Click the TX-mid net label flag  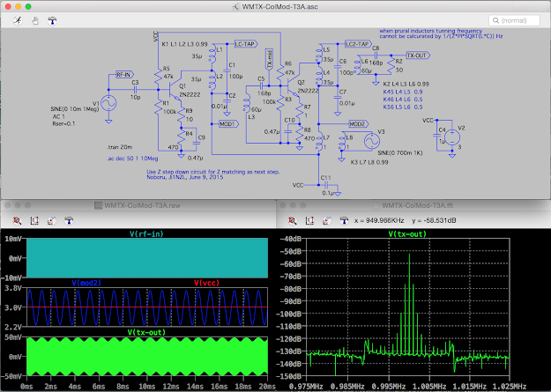coord(269,59)
